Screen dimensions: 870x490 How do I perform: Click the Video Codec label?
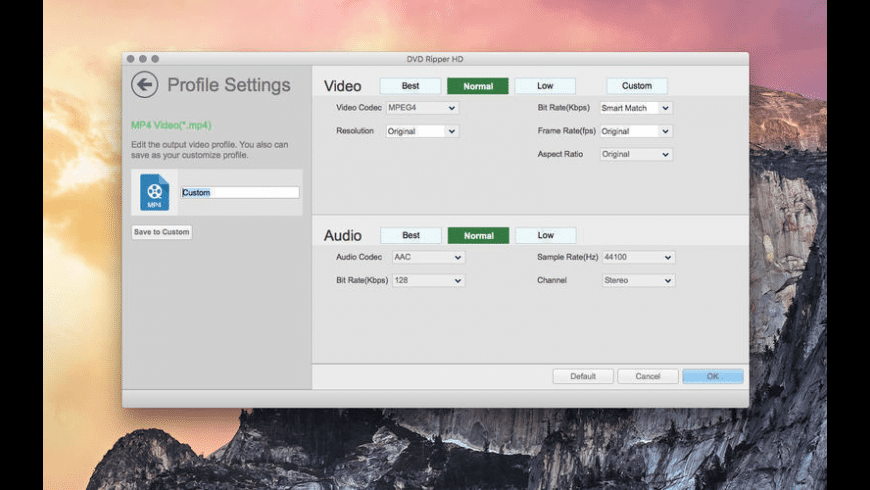point(358,108)
